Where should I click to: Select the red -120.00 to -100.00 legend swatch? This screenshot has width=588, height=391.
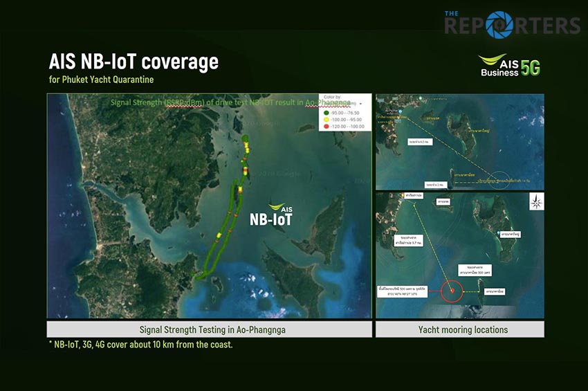[326, 126]
